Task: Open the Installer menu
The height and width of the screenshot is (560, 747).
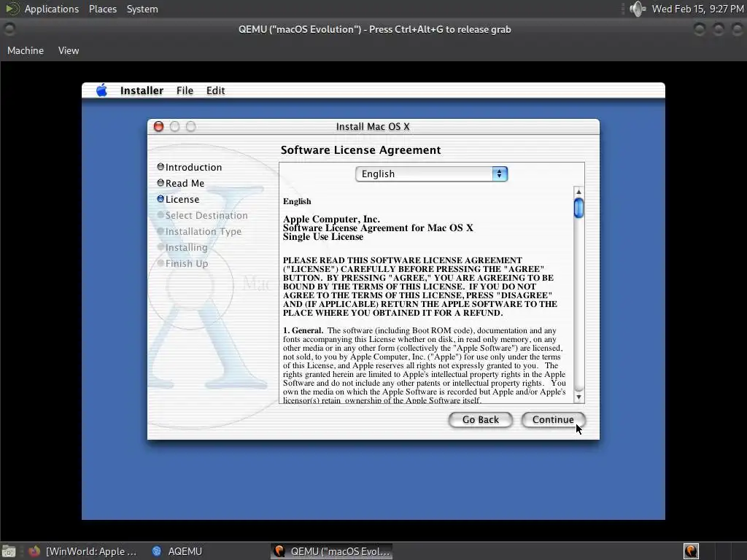Action: 142,90
